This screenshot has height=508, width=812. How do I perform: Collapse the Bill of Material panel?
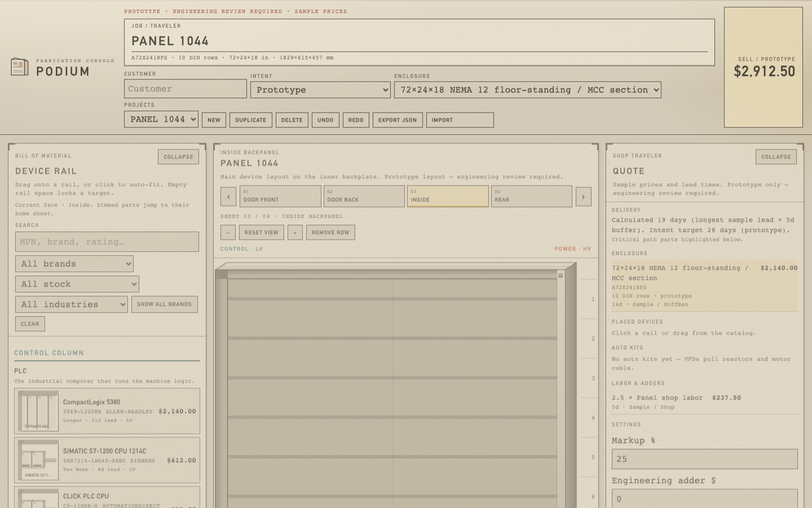tap(178, 157)
